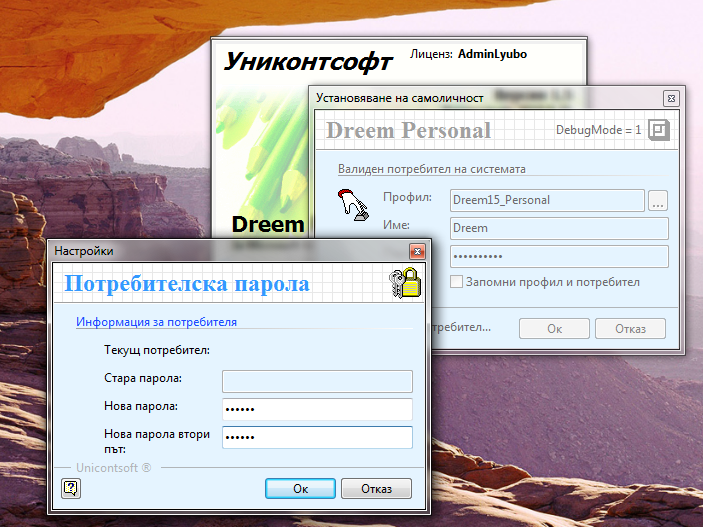Click the Текущ потребител: label
The height and width of the screenshot is (527, 703).
(x=157, y=350)
